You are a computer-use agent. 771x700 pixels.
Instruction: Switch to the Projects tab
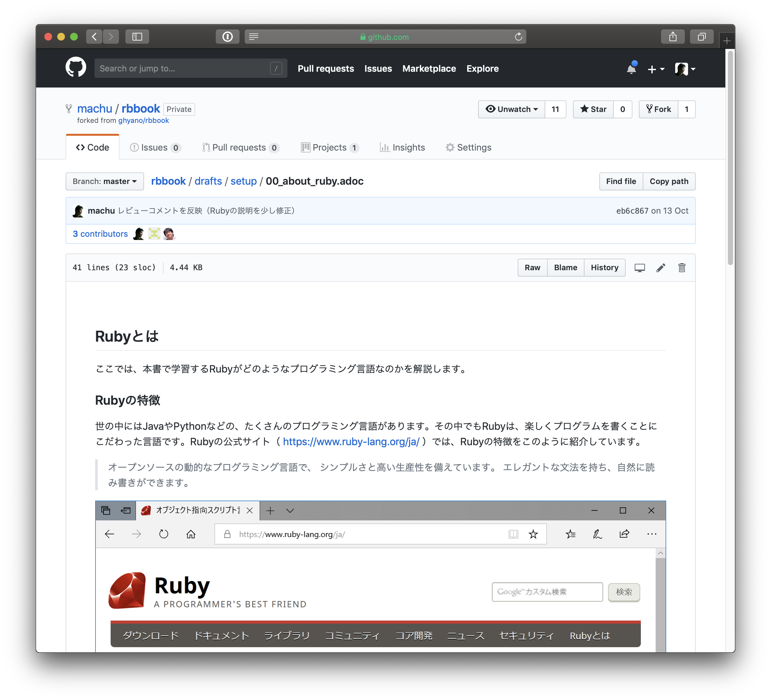pyautogui.click(x=330, y=147)
